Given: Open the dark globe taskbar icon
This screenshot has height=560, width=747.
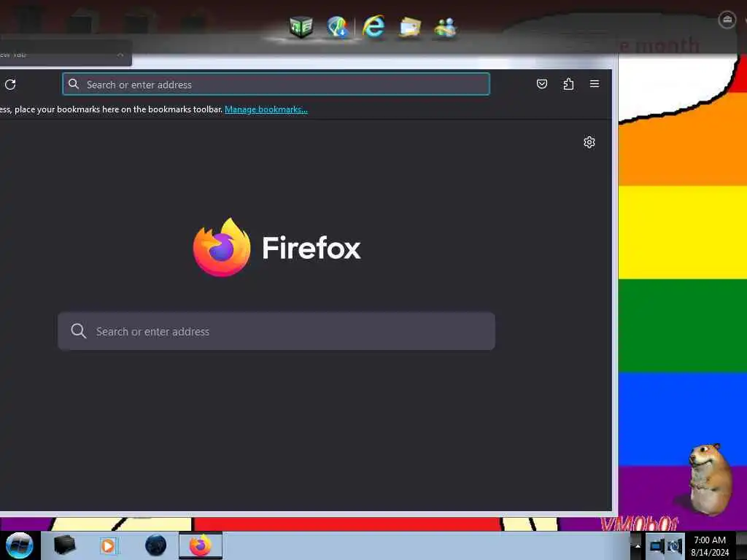Looking at the screenshot, I should point(156,545).
